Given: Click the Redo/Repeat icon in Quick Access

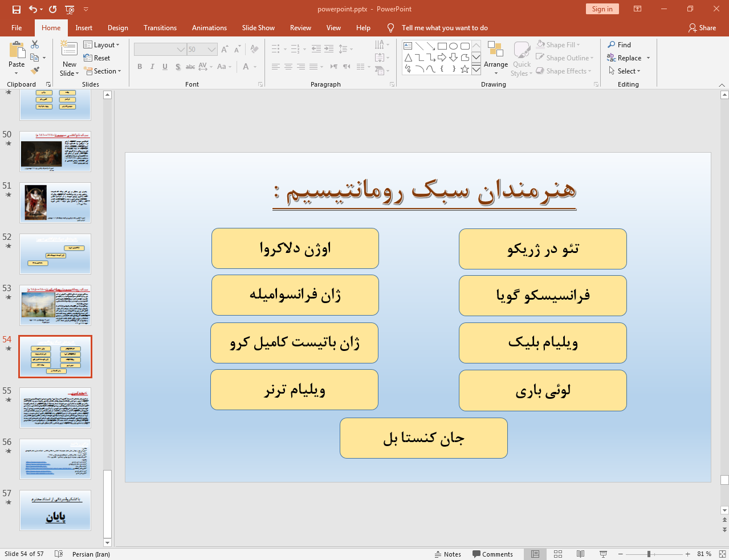Looking at the screenshot, I should tap(53, 9).
